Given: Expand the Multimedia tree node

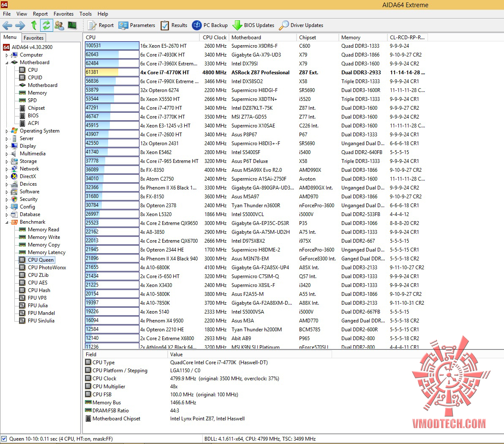Looking at the screenshot, I should 7,154.
